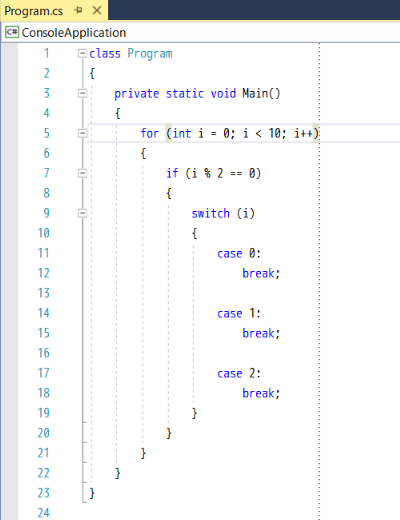
Task: Click the 'for' keyword on line 5
Action: (x=149, y=133)
